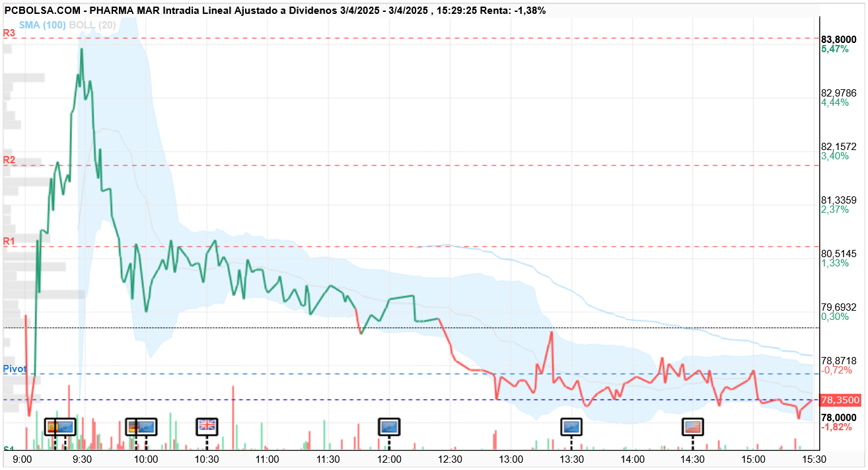This screenshot has height=470, width=868.
Task: Click the 11:00 time axis label
Action: (x=268, y=459)
